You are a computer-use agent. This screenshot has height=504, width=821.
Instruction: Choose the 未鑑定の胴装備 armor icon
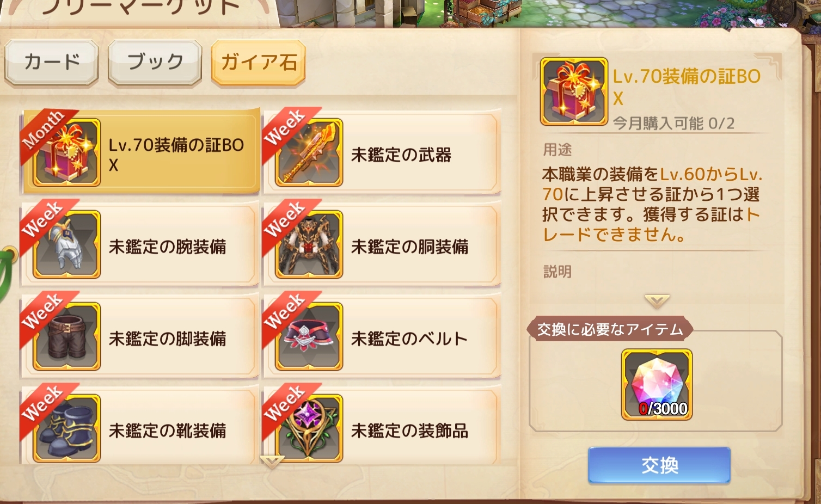(x=309, y=244)
